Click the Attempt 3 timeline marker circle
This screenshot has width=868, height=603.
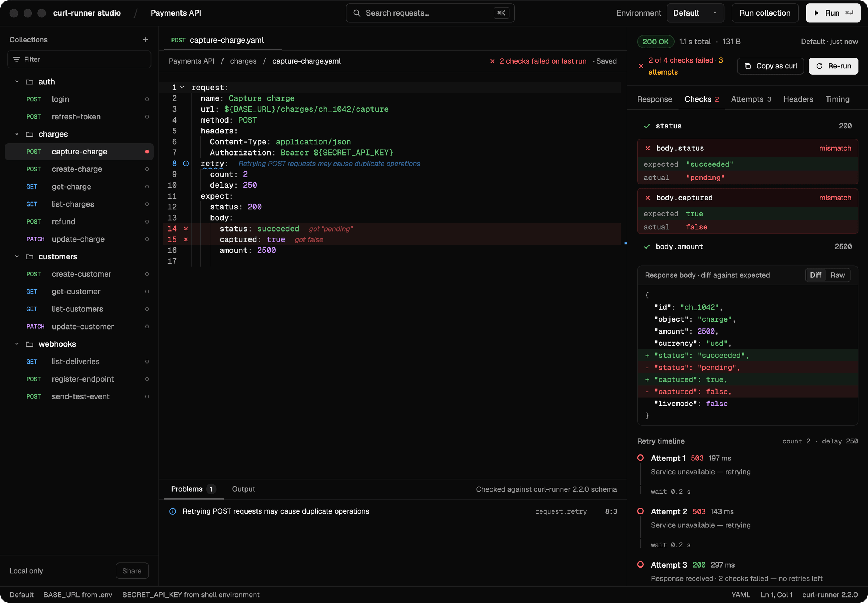pyautogui.click(x=640, y=564)
